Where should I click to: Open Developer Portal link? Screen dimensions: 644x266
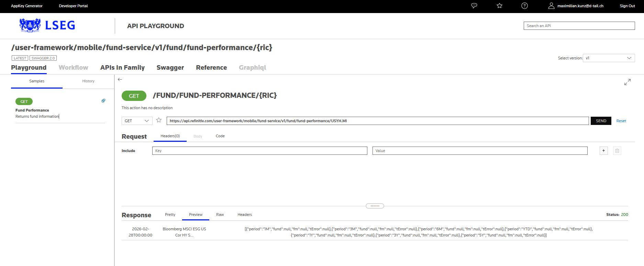click(73, 6)
